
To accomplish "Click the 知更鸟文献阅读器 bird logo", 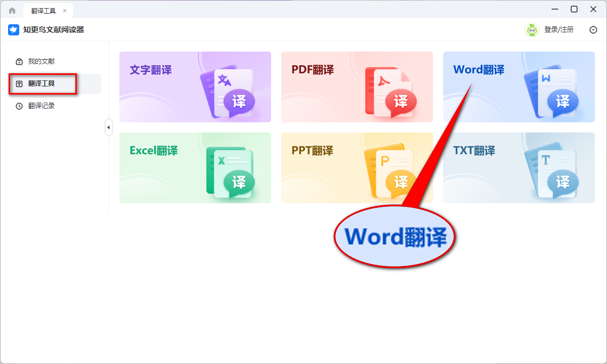I will 14,30.
